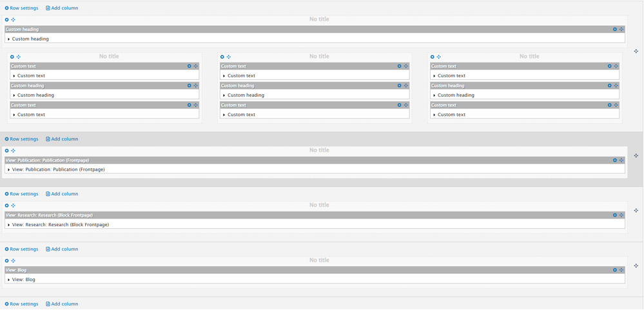Click row drag handle beside the Publication row
The image size is (644, 310).
pyautogui.click(x=636, y=155)
